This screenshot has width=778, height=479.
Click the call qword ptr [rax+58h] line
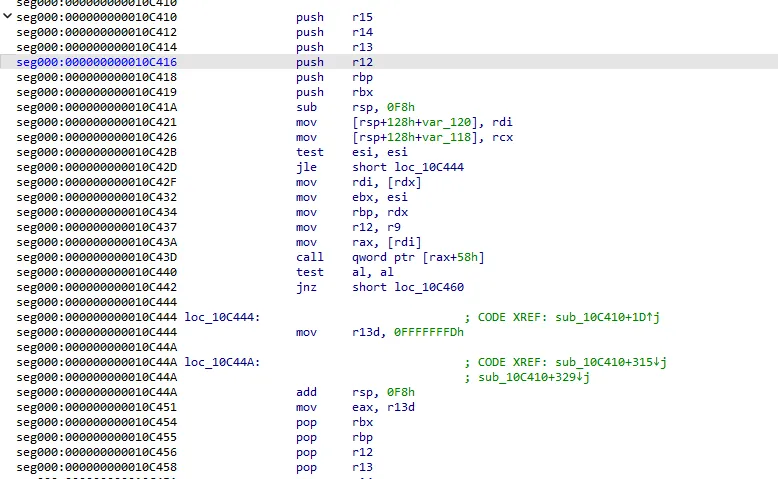click(390, 257)
